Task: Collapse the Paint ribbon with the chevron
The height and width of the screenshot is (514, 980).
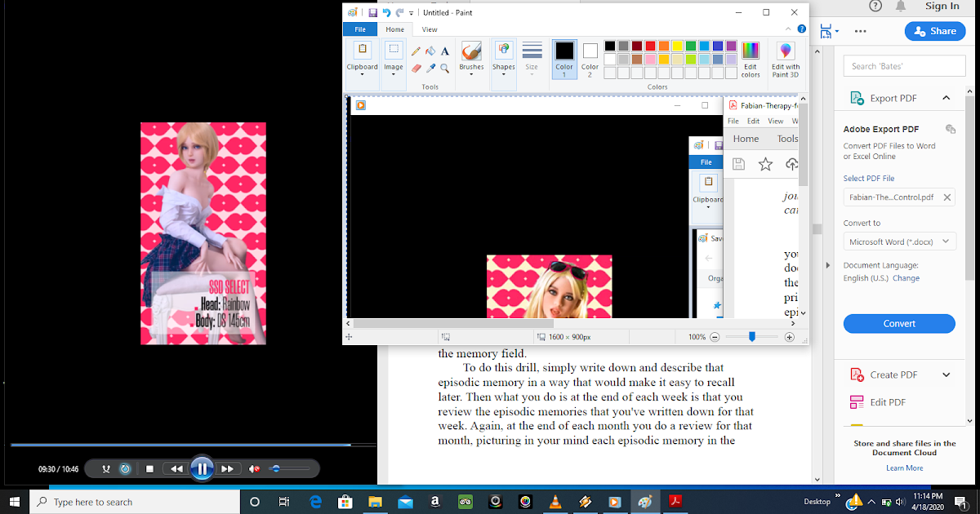Action: point(788,29)
